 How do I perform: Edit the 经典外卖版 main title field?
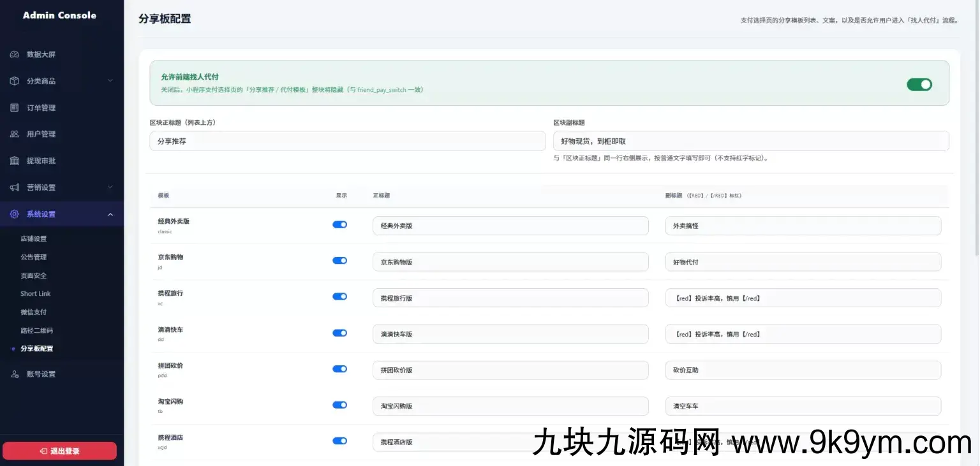point(510,226)
